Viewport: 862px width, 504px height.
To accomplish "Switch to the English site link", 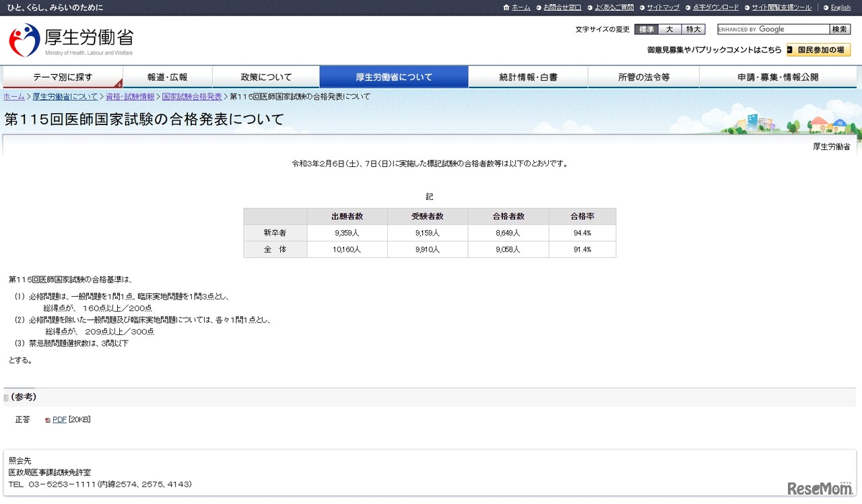I will [x=840, y=7].
